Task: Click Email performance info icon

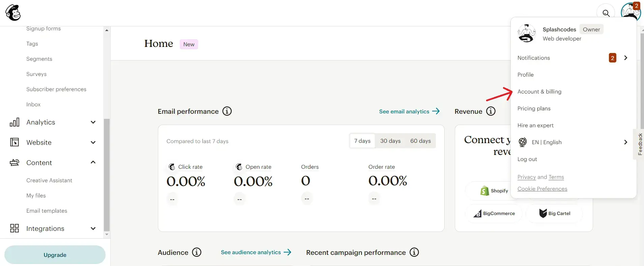Action: point(227,111)
